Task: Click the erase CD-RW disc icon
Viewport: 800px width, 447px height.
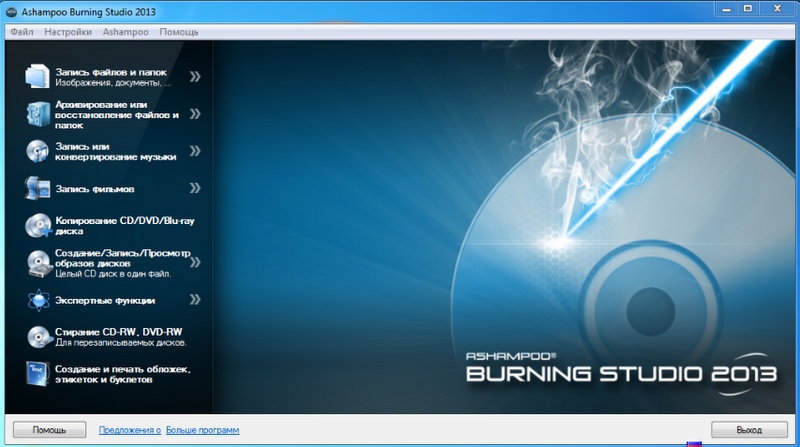Action: 38,337
